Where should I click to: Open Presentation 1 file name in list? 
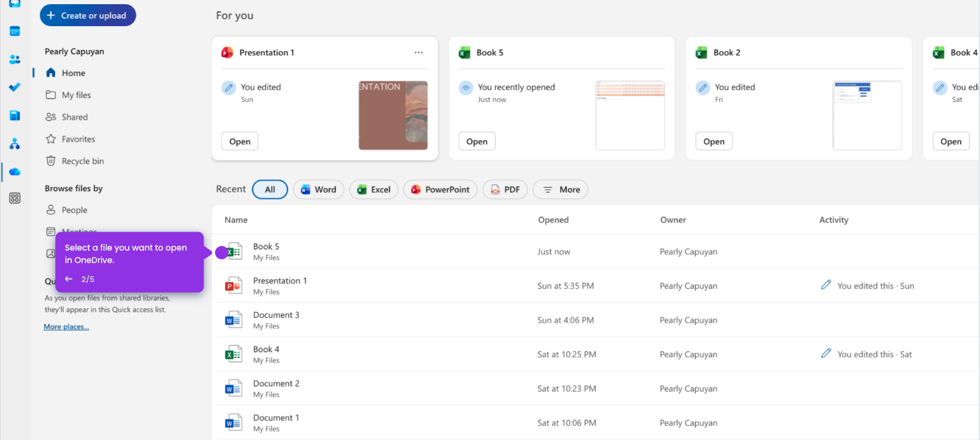tap(280, 281)
